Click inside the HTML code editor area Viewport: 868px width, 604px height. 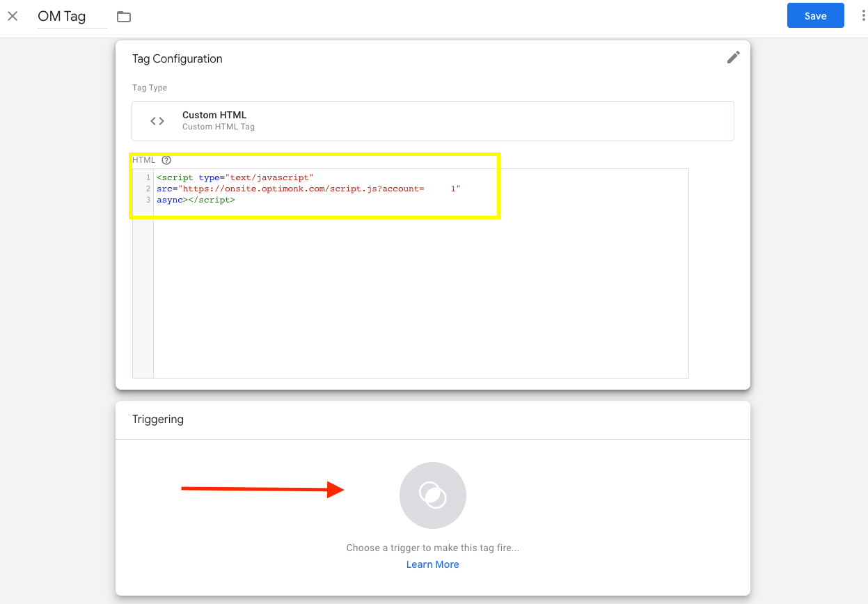coord(420,273)
